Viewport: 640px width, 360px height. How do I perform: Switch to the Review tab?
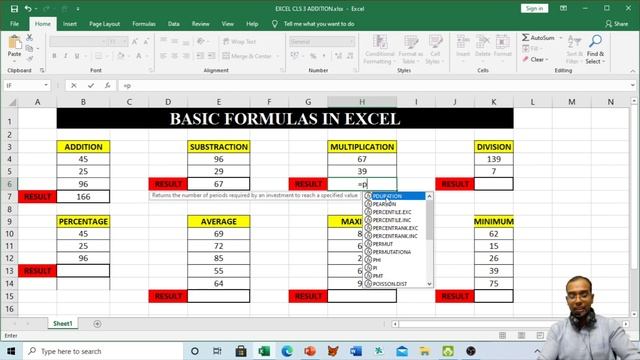click(200, 24)
